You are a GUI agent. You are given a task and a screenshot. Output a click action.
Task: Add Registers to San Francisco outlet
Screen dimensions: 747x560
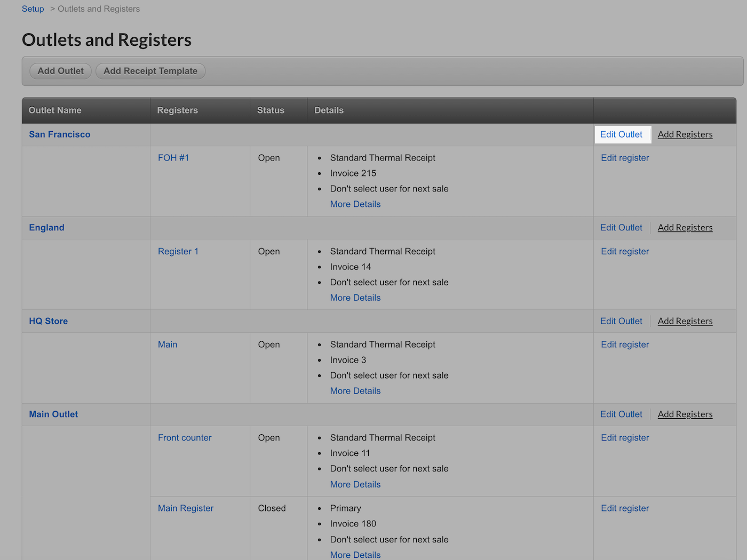[x=685, y=134]
